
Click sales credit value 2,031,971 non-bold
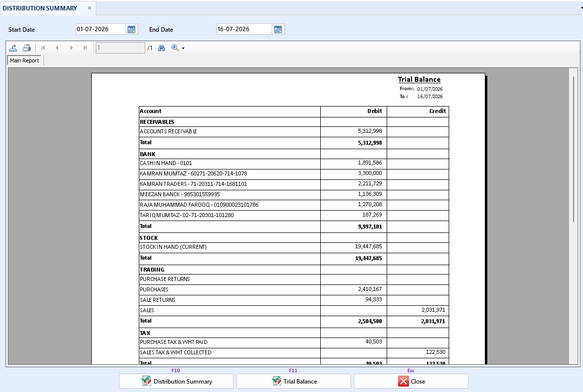pos(433,310)
